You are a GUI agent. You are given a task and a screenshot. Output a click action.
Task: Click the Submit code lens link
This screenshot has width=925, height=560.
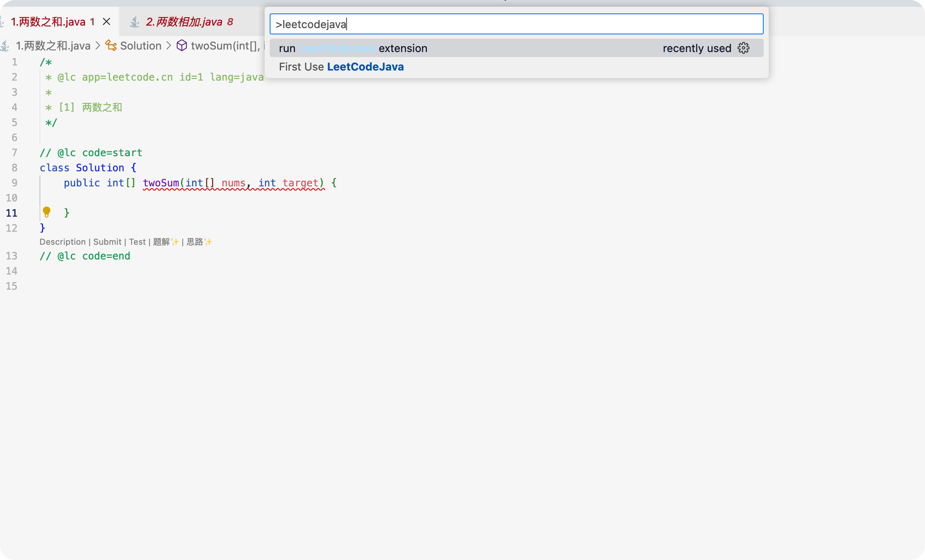coord(107,242)
